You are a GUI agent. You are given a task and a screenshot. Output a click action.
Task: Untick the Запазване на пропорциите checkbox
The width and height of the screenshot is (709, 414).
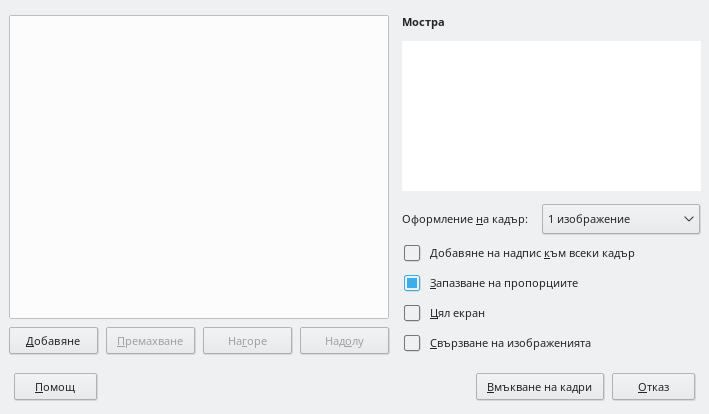pyautogui.click(x=412, y=283)
